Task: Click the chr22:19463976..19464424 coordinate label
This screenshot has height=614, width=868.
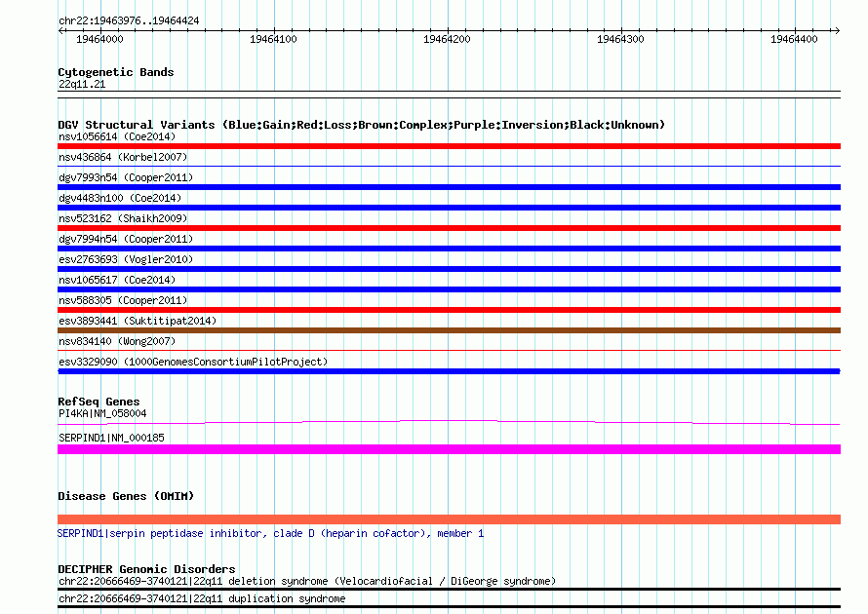Action: [129, 20]
